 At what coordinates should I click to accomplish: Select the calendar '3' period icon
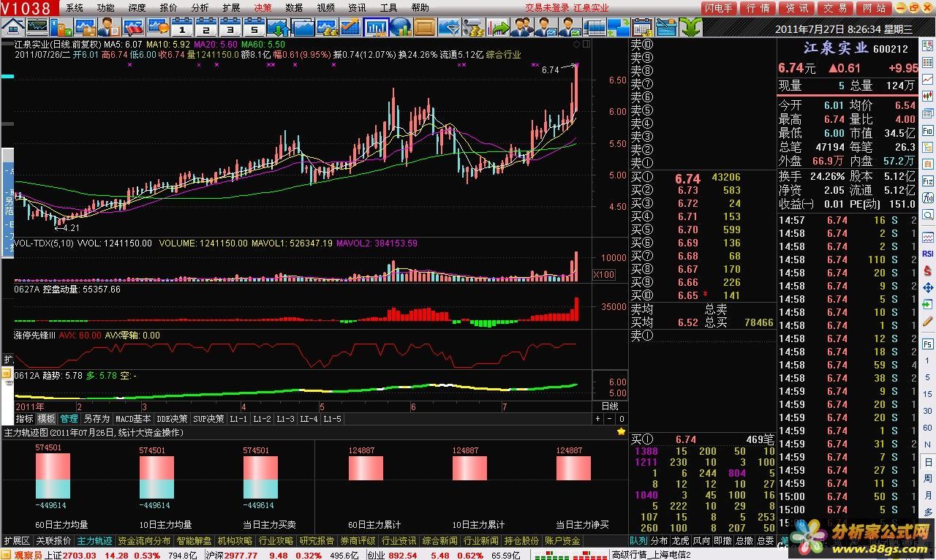[x=230, y=27]
